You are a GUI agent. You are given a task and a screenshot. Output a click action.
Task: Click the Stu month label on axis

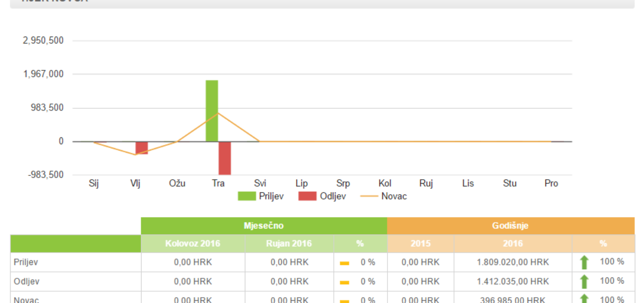[x=510, y=183]
